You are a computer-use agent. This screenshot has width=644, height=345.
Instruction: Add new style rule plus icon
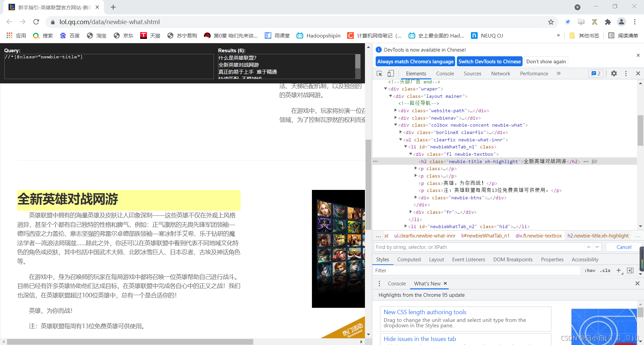pos(619,270)
